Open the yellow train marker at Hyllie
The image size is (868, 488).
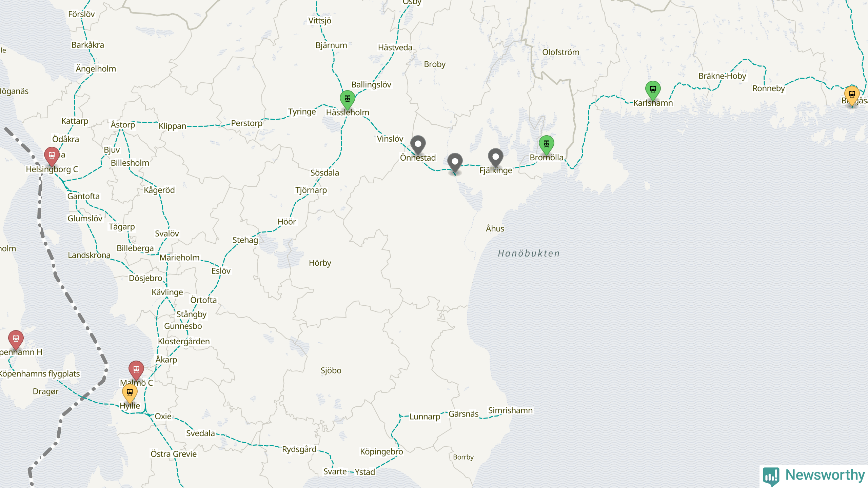130,393
